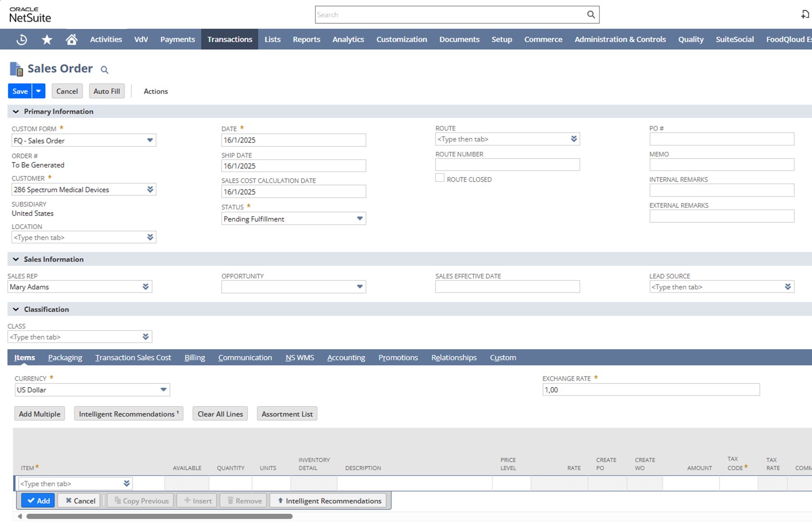812x523 pixels.
Task: Open the Sales Rep dropdown arrows
Action: [x=145, y=287]
